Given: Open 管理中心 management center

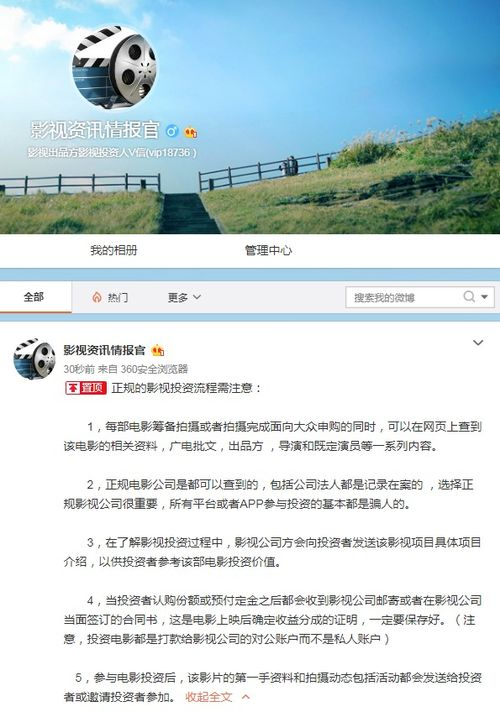Looking at the screenshot, I should coord(268,250).
